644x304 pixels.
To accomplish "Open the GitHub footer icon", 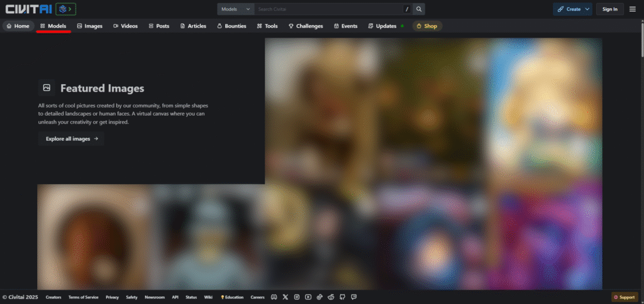I will pyautogui.click(x=342, y=297).
